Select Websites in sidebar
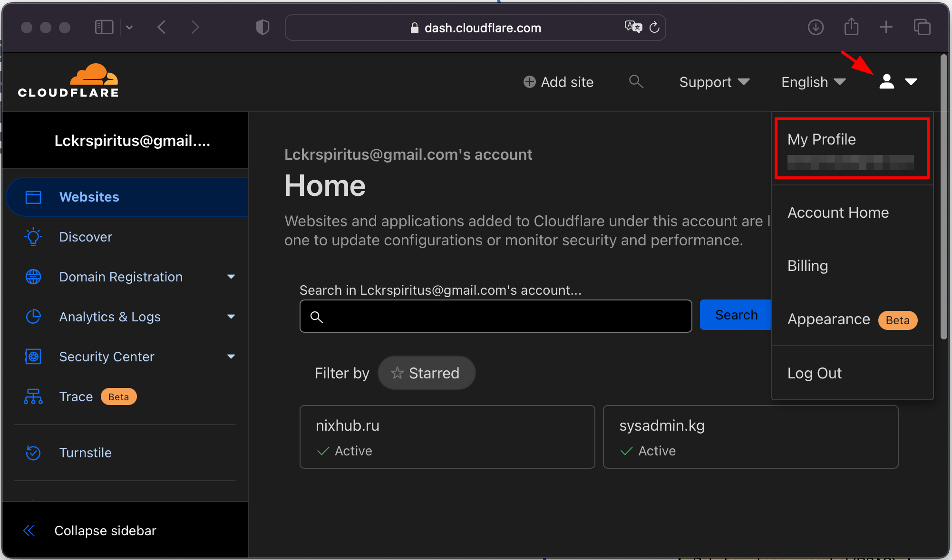Viewport: 952px width, 560px height. 127,197
